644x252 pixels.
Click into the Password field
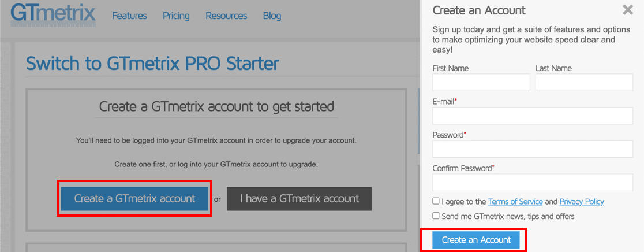click(x=533, y=149)
